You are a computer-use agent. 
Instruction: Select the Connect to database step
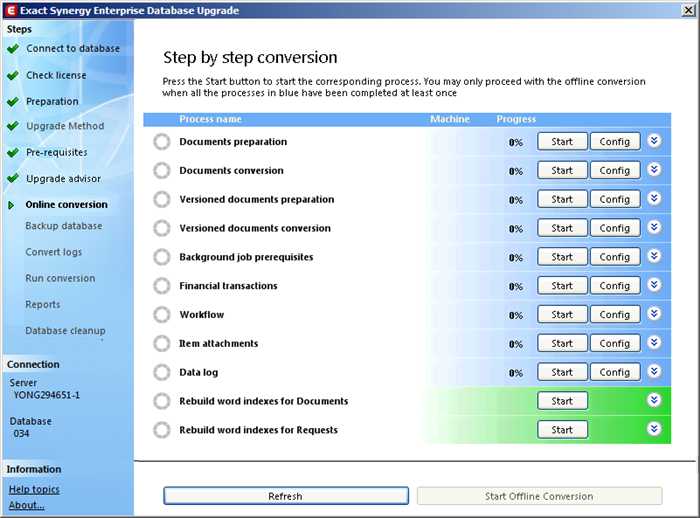[73, 48]
